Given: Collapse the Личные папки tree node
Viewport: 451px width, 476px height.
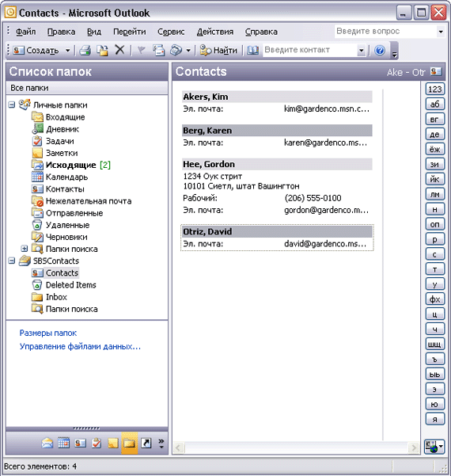Looking at the screenshot, I should pos(12,105).
